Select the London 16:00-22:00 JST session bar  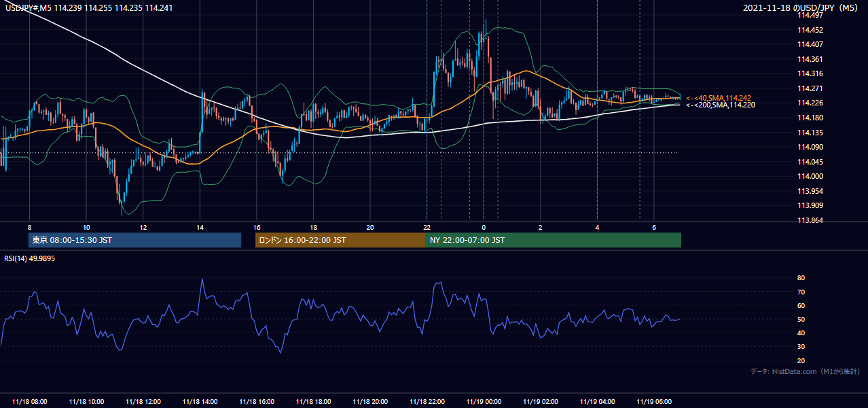(340, 240)
